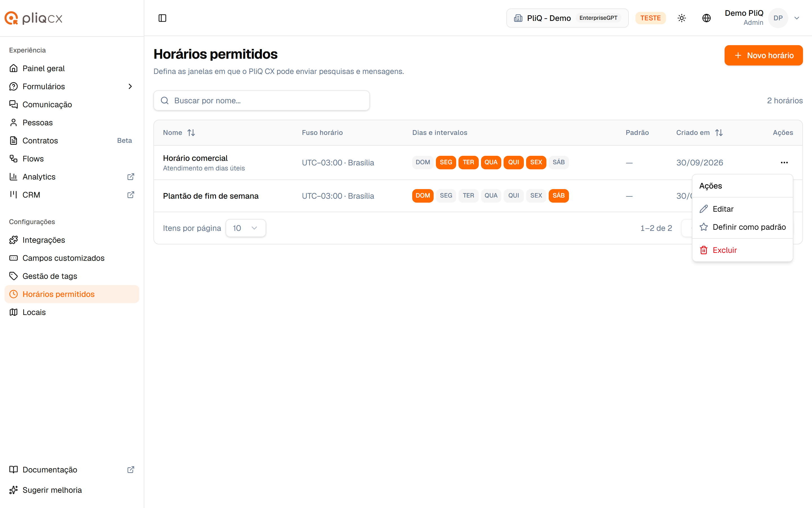812x508 pixels.
Task: Choose Editar from the actions menu
Action: [742, 209]
